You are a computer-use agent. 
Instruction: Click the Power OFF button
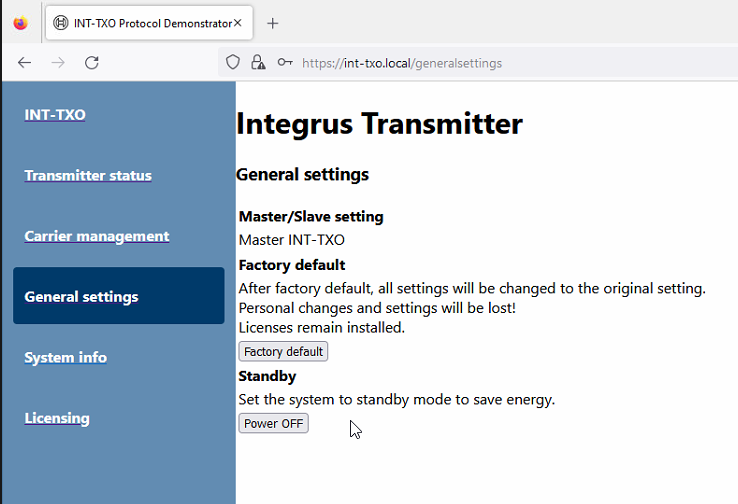tap(273, 423)
